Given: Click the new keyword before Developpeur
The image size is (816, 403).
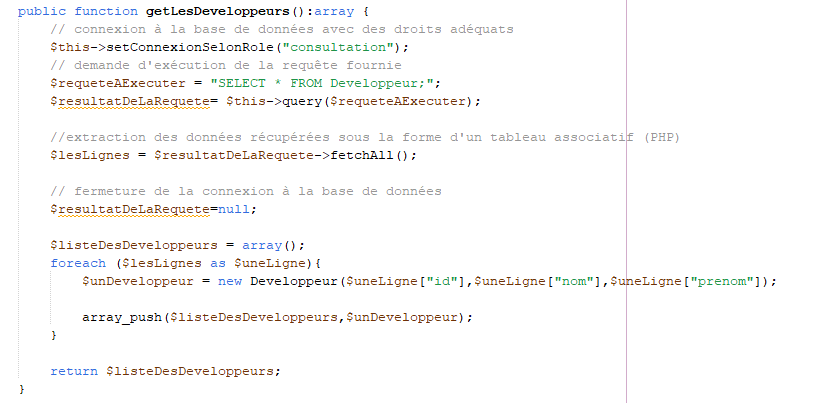Looking at the screenshot, I should 230,281.
